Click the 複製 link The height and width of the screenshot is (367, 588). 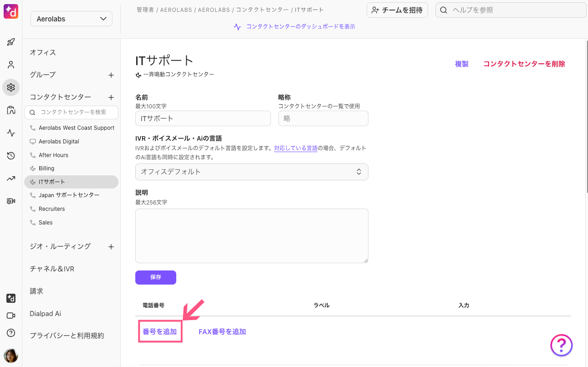[x=462, y=64]
